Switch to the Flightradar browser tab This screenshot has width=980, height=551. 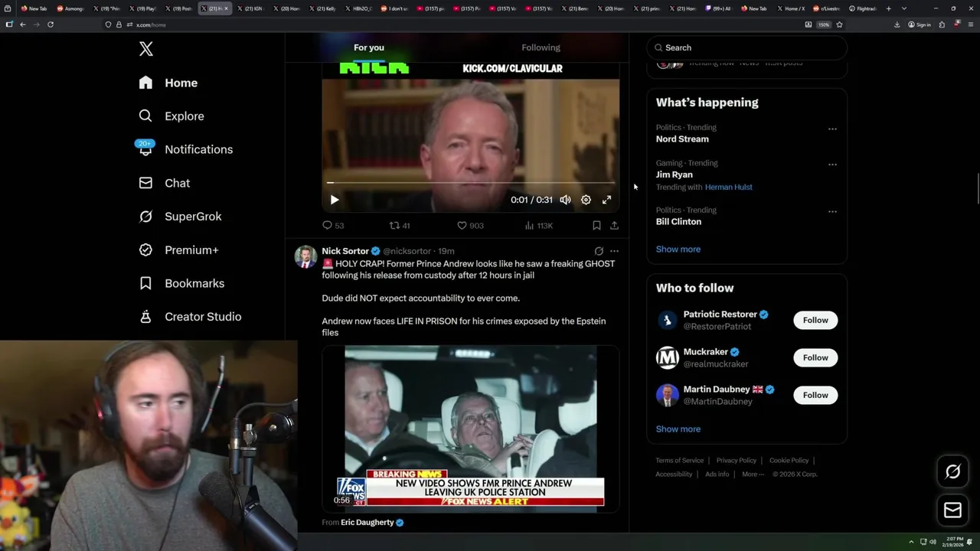click(x=864, y=8)
